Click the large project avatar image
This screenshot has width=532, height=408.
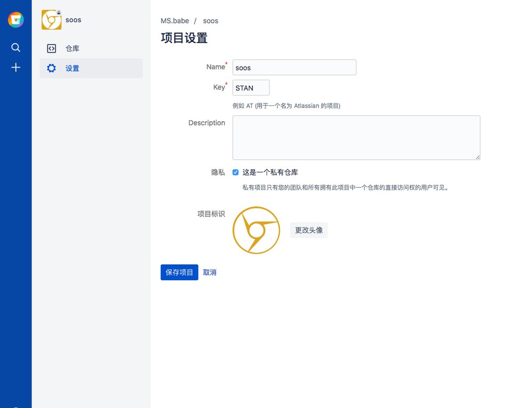(256, 230)
